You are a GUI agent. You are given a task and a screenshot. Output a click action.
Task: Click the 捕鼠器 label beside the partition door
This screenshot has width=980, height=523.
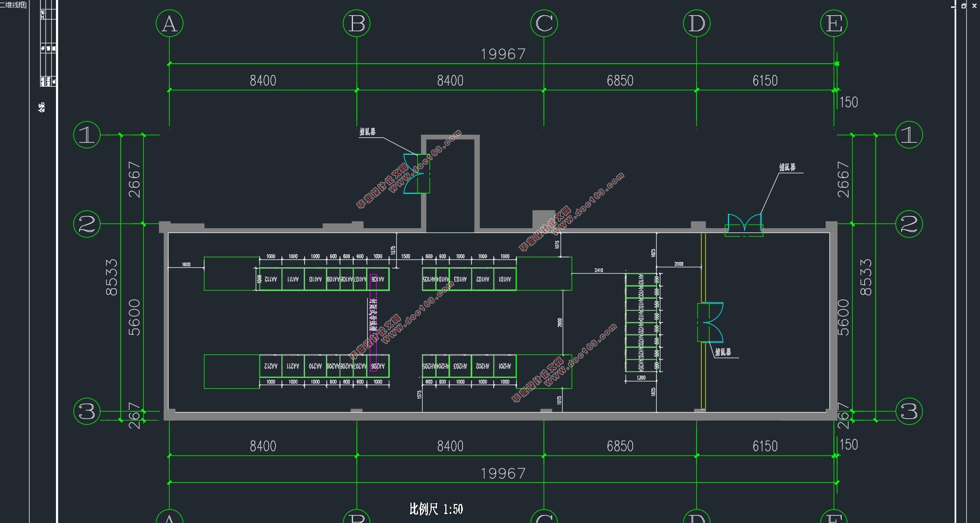(x=723, y=352)
